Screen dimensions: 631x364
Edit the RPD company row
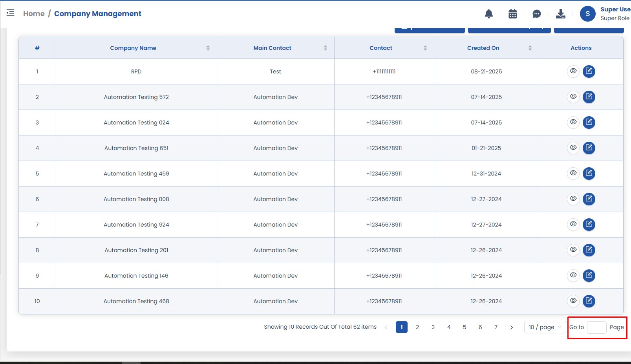tap(589, 71)
